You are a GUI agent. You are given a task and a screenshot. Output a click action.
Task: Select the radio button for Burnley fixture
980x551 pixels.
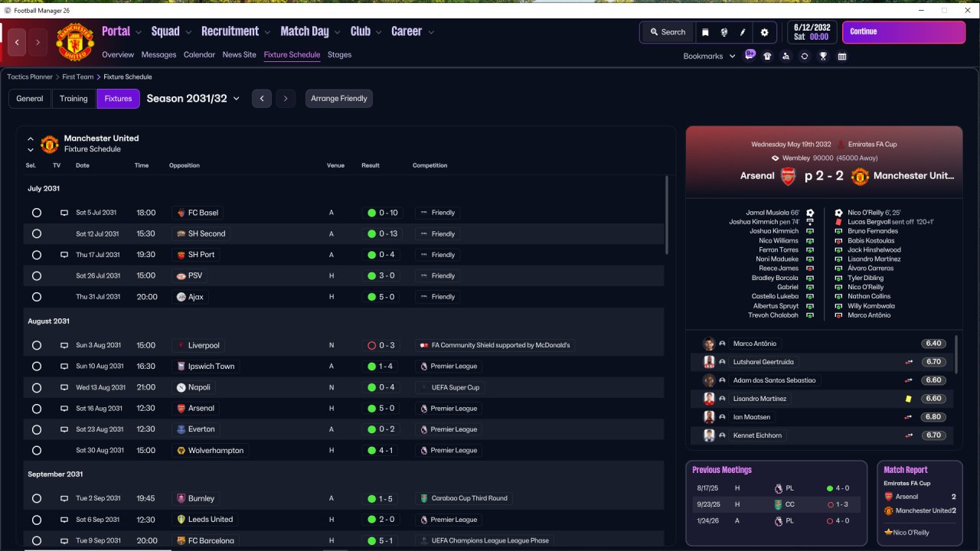pyautogui.click(x=37, y=498)
